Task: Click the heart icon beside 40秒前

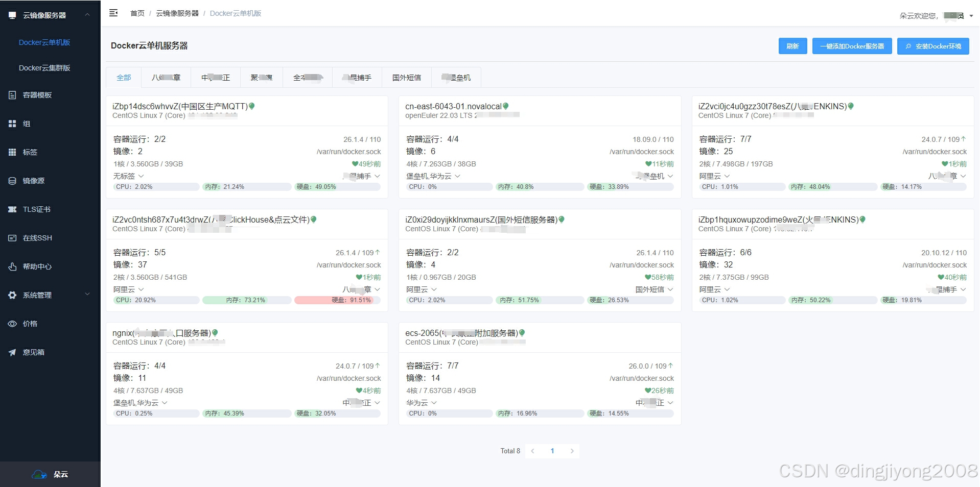Action: pos(941,277)
